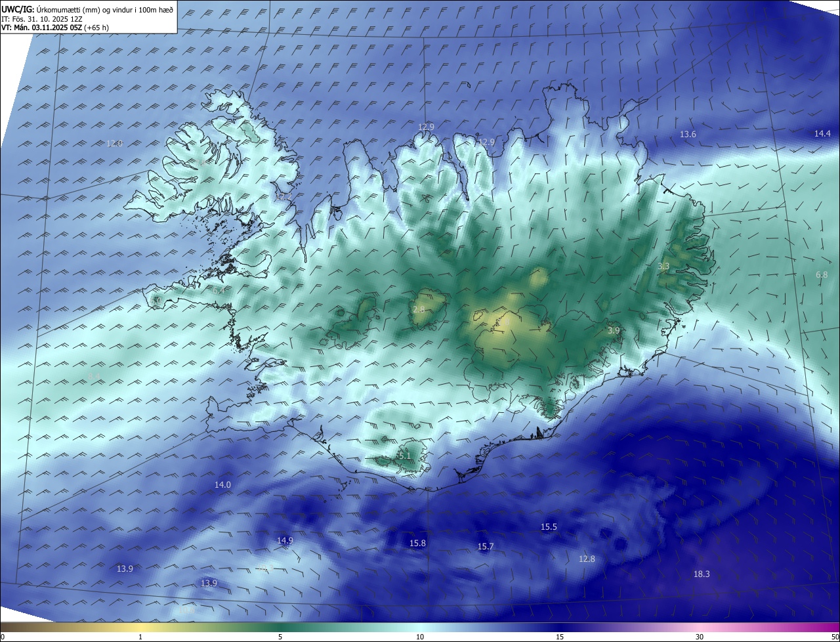840x642 pixels.
Task: Click the VT: Mán. 03.11.2025 05Z line
Action: coord(55,28)
